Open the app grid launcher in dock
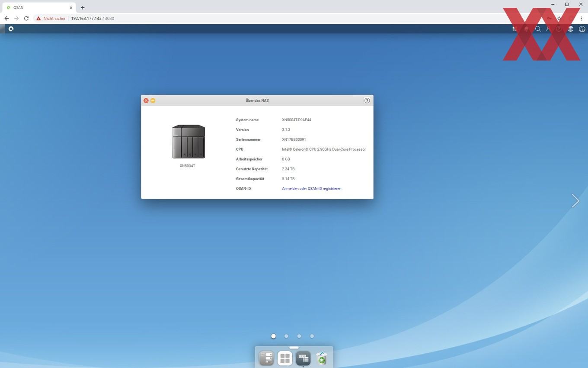The width and height of the screenshot is (588, 368). (x=285, y=358)
